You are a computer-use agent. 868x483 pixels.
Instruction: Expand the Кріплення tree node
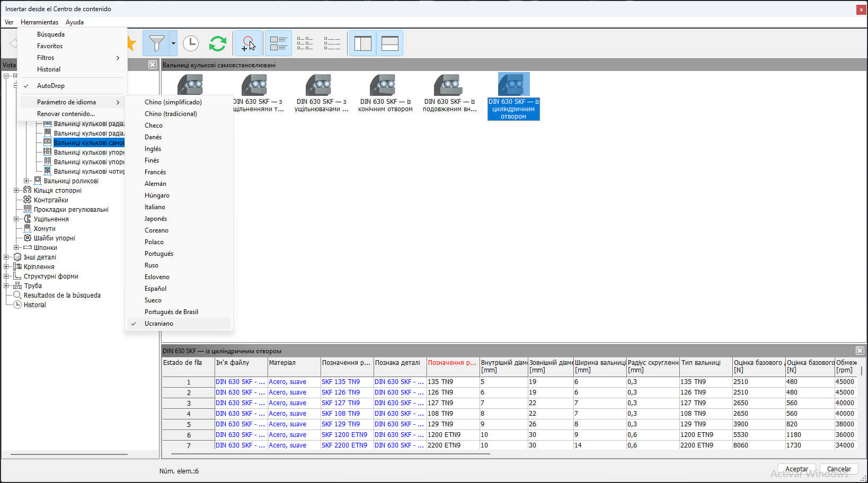click(6, 267)
